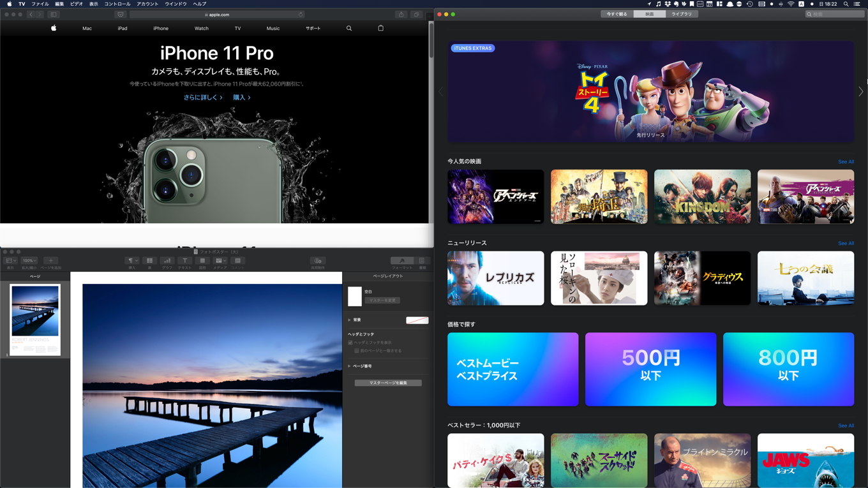This screenshot has height=488, width=868.
Task: Click the Safari page vertical scrollbar
Action: click(x=431, y=41)
